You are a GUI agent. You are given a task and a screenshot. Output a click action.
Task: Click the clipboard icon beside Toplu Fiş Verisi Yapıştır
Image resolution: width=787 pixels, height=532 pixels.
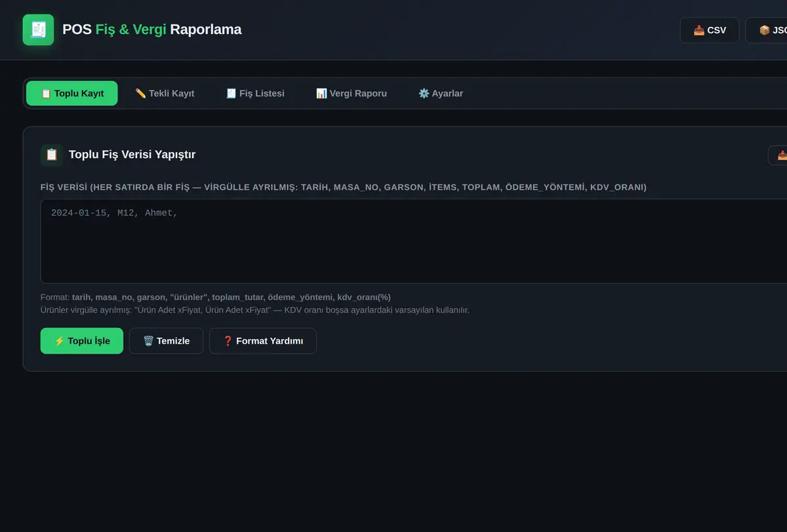coord(52,155)
